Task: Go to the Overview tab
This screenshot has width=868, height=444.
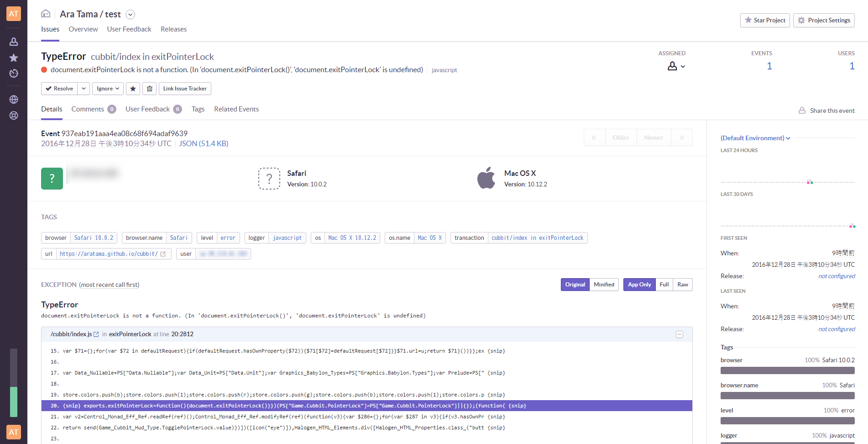Action: 83,29
